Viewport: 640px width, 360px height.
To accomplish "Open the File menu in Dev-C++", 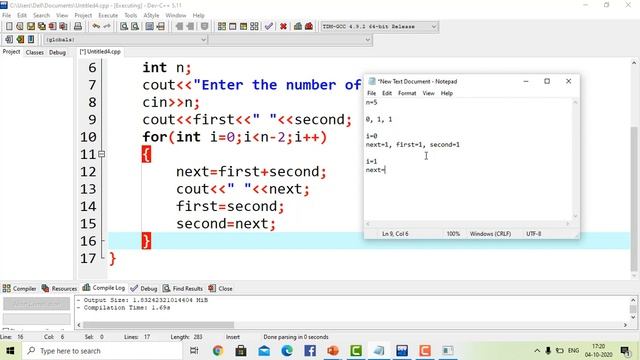I will pos(7,15).
